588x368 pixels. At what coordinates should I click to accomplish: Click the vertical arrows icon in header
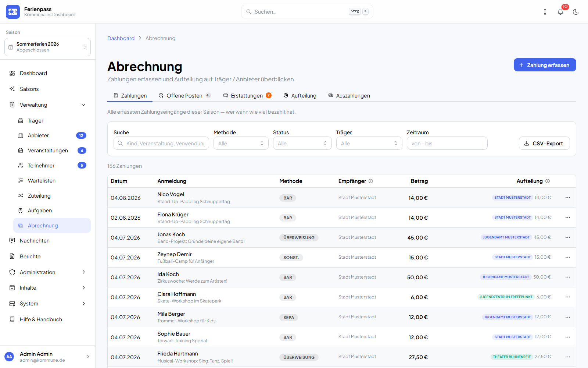tap(545, 12)
